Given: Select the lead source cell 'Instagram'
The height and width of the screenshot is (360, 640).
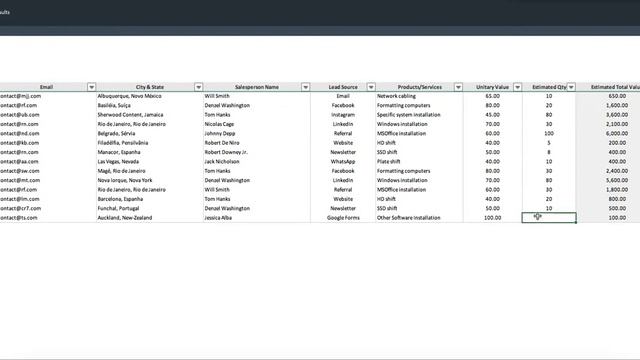Looking at the screenshot, I should click(x=343, y=115).
